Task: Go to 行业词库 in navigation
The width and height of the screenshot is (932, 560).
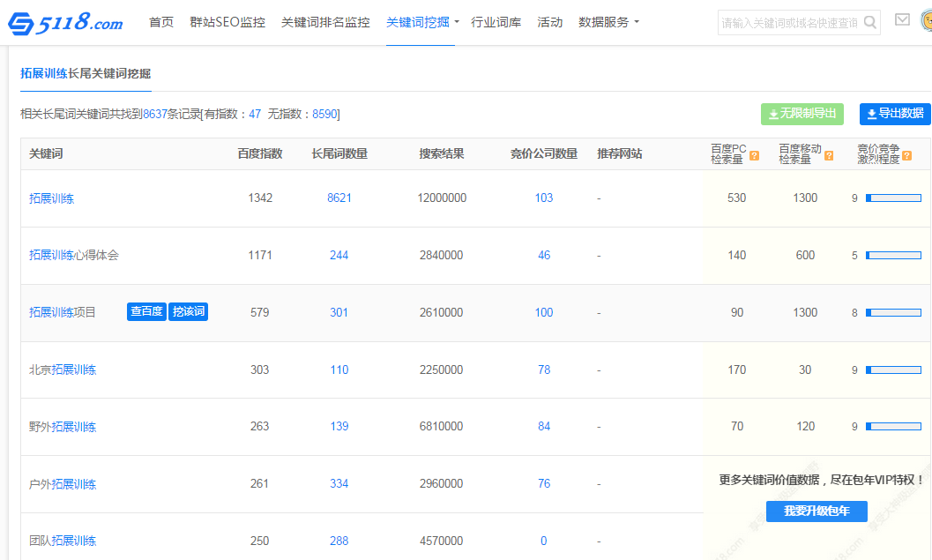Action: pyautogui.click(x=496, y=22)
